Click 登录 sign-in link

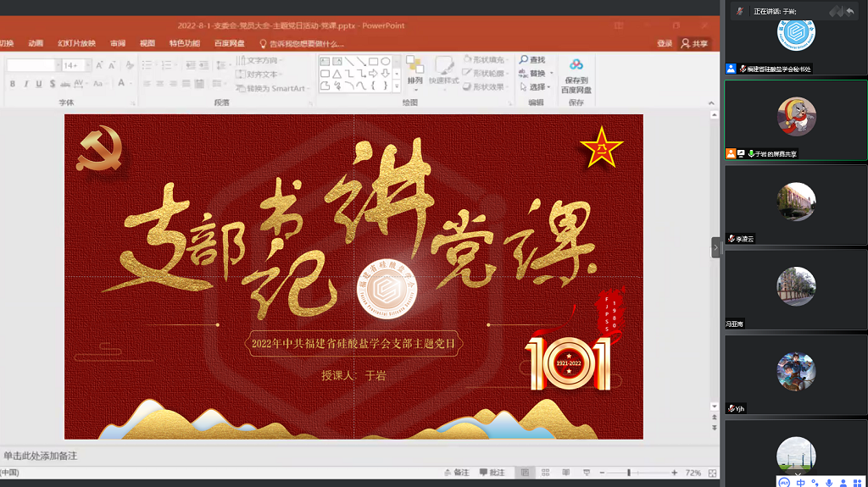click(x=665, y=44)
